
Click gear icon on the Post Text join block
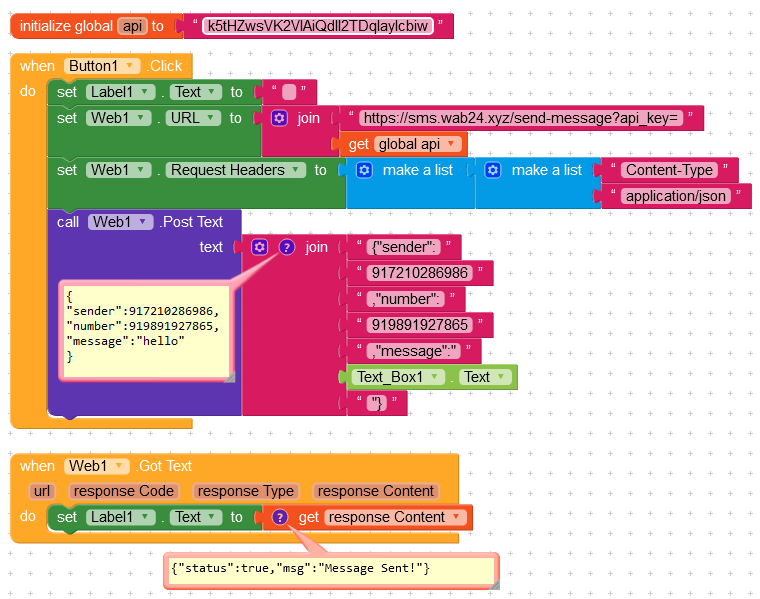260,247
